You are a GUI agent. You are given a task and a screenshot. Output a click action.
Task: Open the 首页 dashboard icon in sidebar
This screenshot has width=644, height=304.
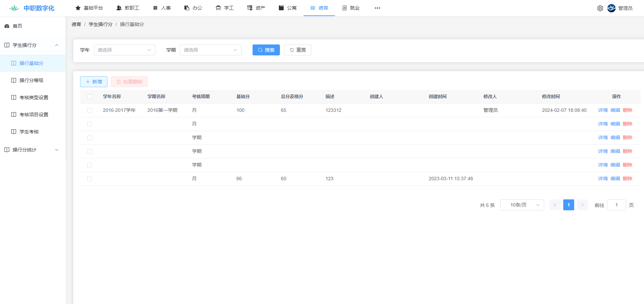[7, 26]
